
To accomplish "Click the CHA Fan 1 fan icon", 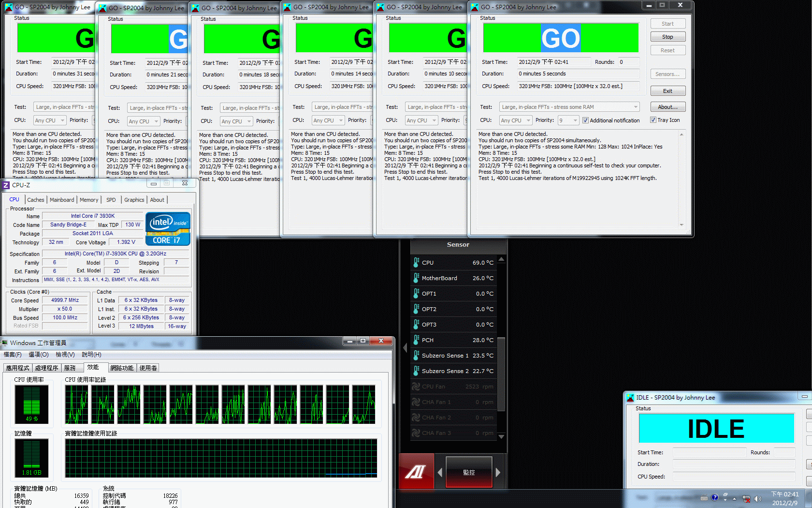I will click(x=416, y=402).
